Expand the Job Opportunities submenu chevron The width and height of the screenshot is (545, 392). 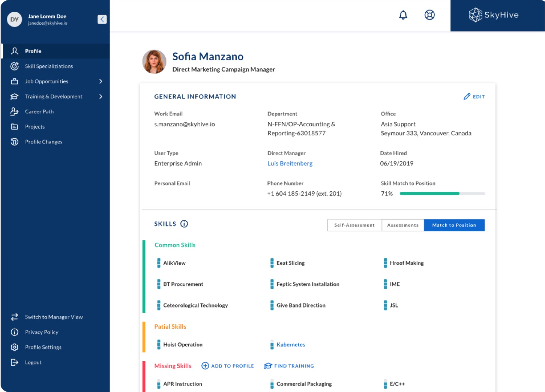click(x=100, y=81)
